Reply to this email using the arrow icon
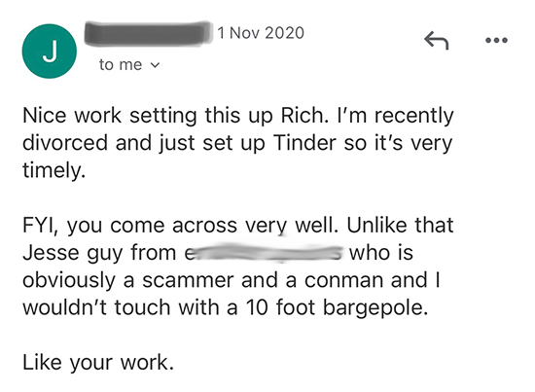Screen dimensions: 535x392 436,40
